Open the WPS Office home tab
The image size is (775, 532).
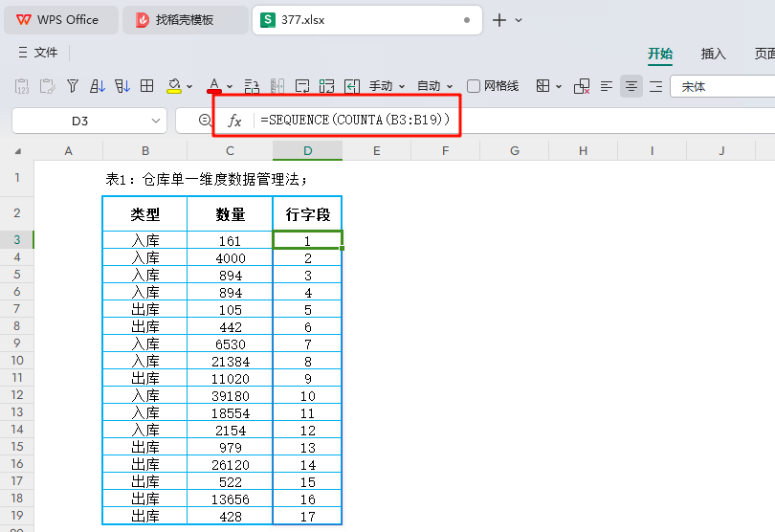pyautogui.click(x=61, y=20)
